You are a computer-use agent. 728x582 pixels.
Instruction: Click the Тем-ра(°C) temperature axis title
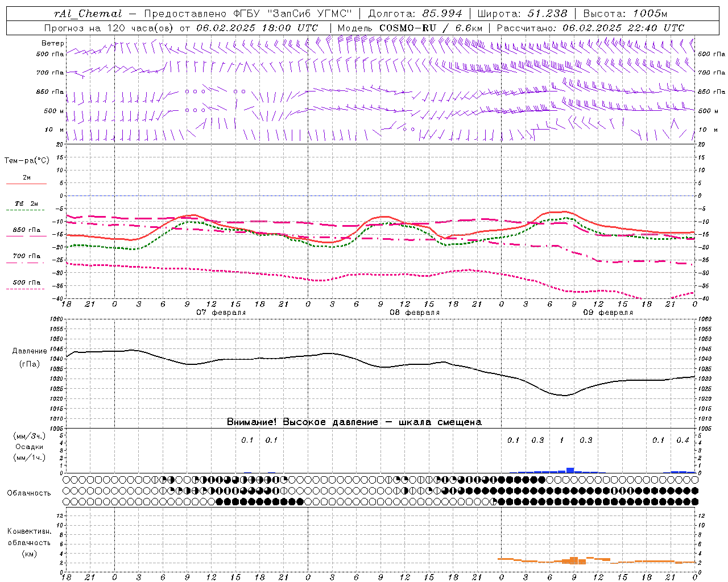coord(27,161)
